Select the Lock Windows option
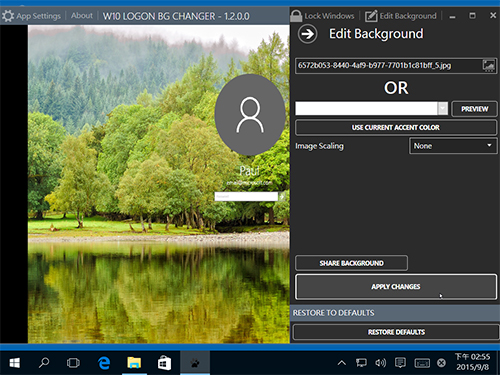Image resolution: width=500 pixels, height=375 pixels. click(329, 16)
